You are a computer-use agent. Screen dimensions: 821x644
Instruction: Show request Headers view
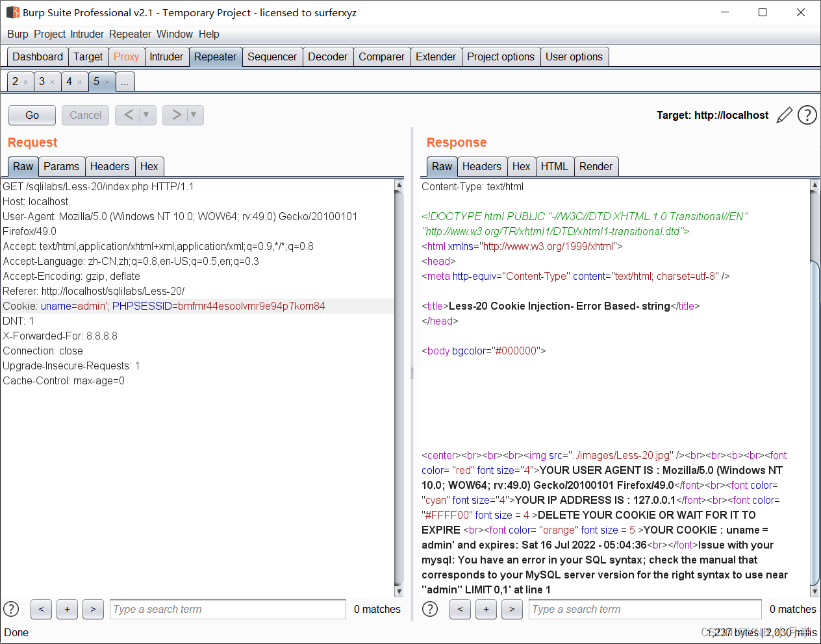(x=110, y=166)
